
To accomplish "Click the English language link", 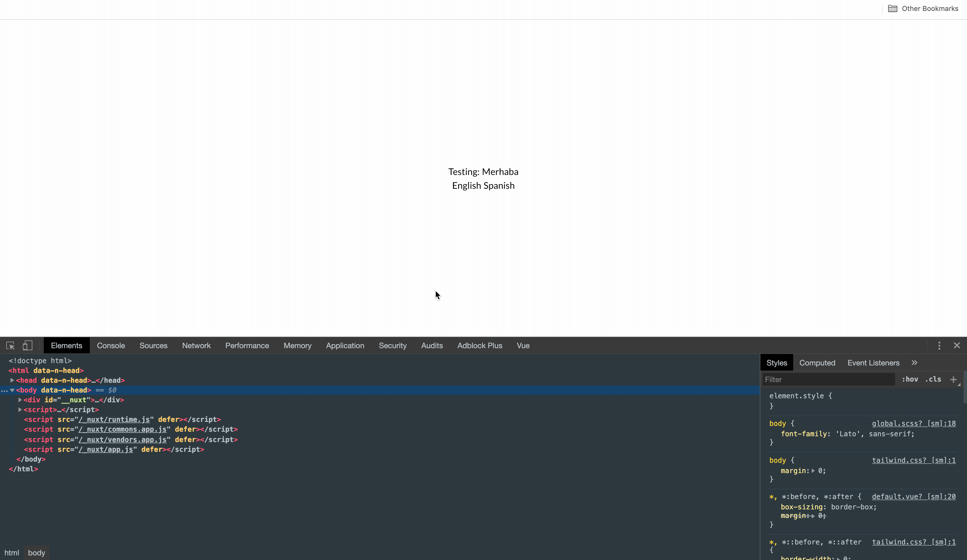I will tap(466, 186).
